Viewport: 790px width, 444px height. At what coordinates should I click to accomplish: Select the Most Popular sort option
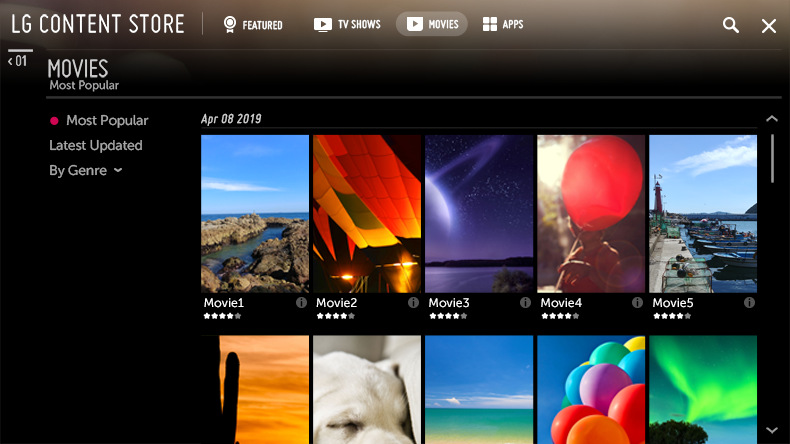click(106, 120)
